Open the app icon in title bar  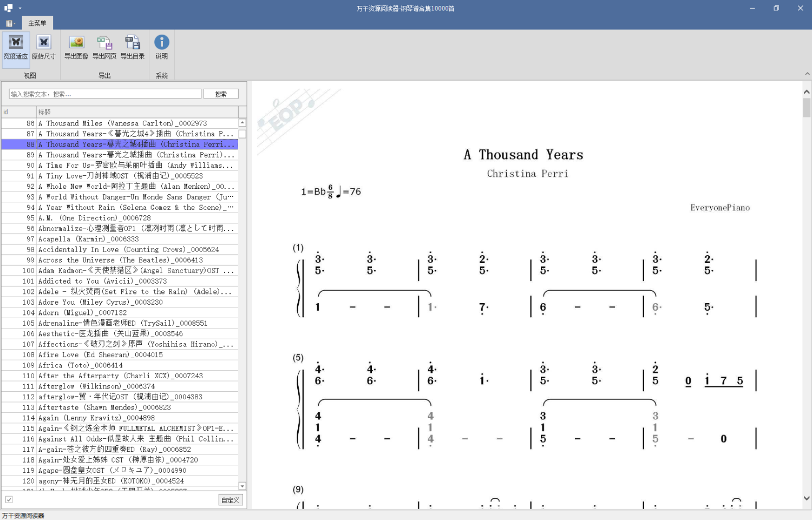coord(9,8)
